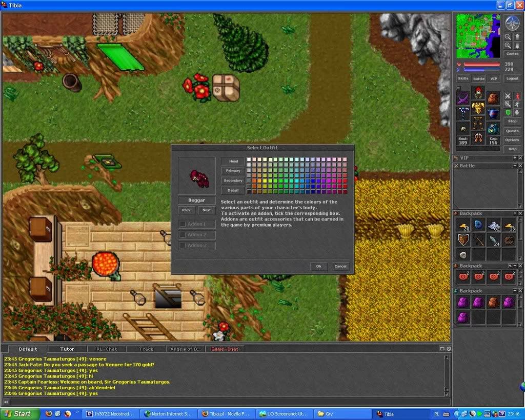Go to the previous outfit
Screen dimensions: 525x420
tap(187, 210)
